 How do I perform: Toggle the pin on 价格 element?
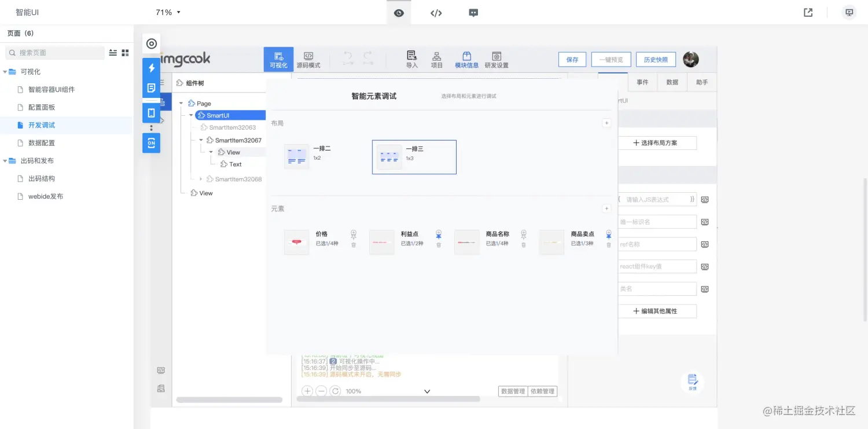click(x=354, y=234)
